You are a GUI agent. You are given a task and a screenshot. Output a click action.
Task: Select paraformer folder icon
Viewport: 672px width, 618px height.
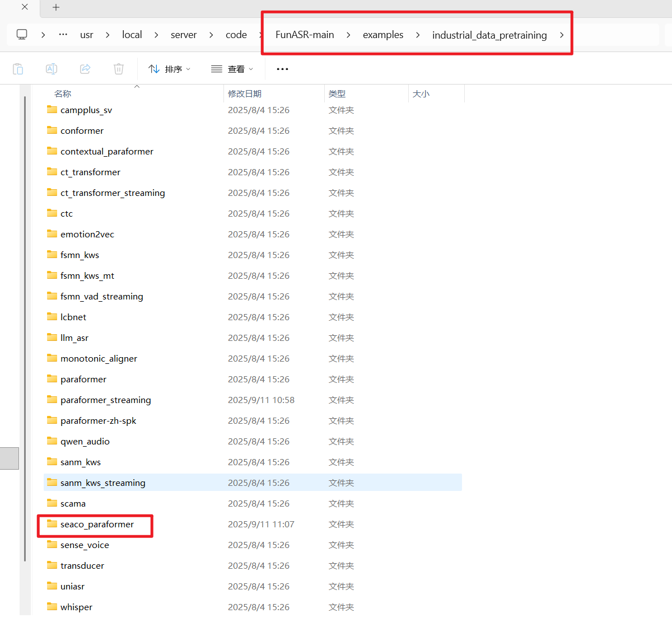pyautogui.click(x=52, y=379)
